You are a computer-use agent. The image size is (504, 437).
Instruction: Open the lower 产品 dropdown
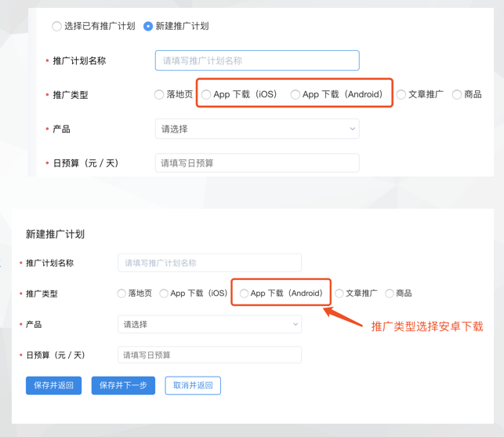[209, 324]
